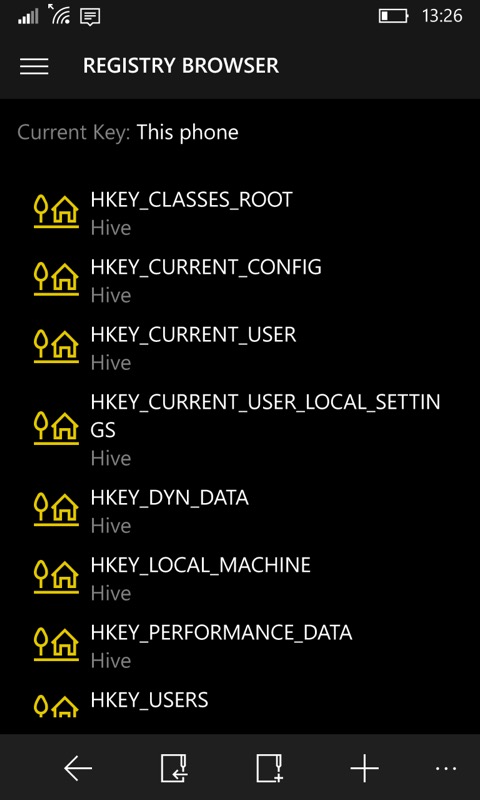Open the HKEY_CLASSES_ROOT hive
The width and height of the screenshot is (480, 800).
click(240, 212)
